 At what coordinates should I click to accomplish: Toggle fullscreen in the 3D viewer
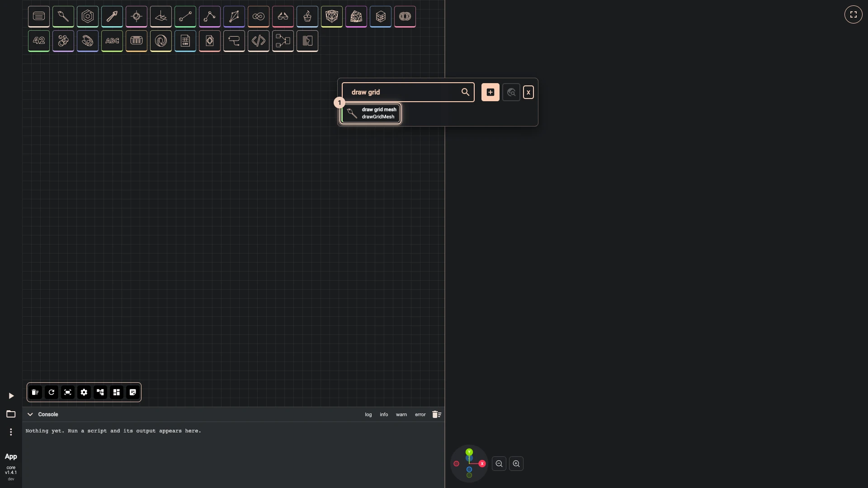click(x=854, y=14)
